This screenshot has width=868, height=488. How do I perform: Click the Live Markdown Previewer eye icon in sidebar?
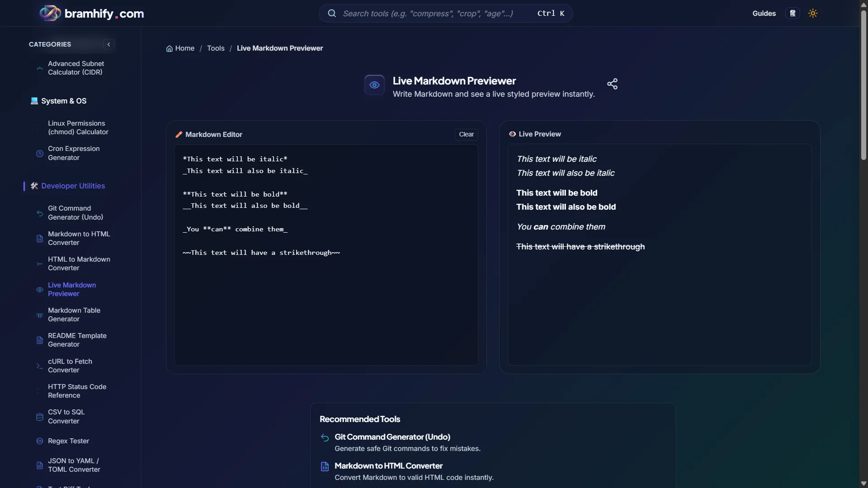point(40,290)
